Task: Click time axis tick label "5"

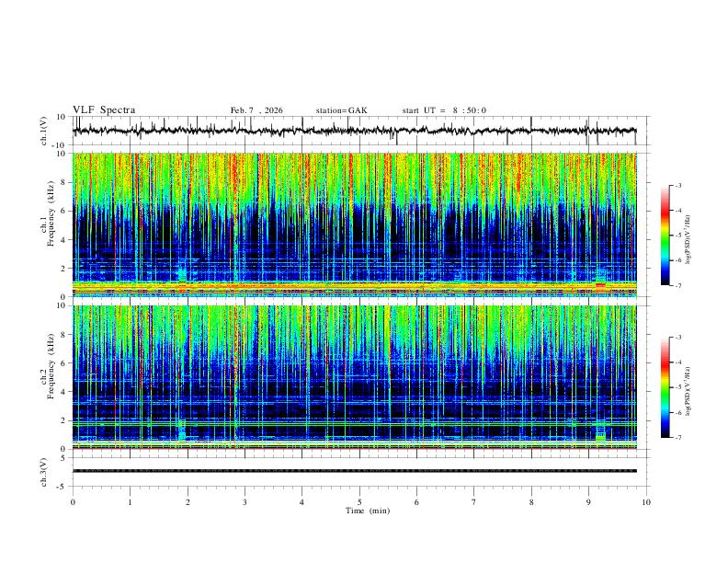Action: 359,502
